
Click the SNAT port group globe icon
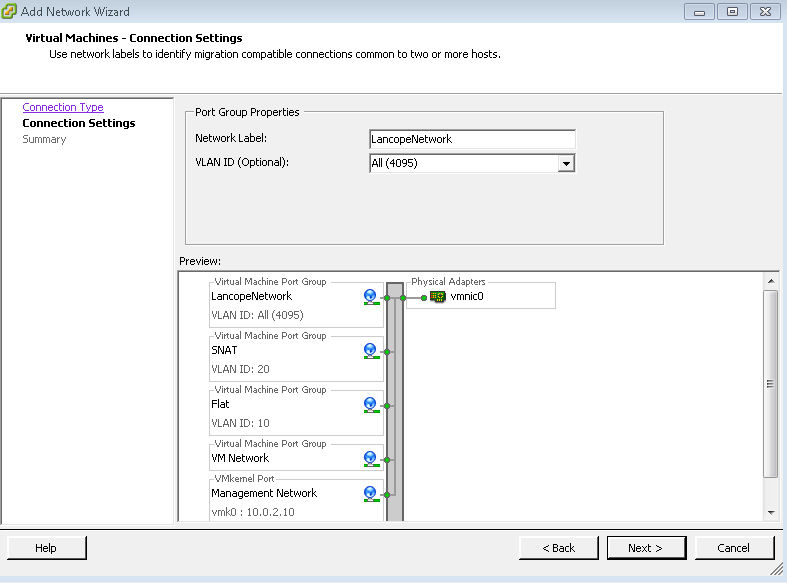[370, 351]
